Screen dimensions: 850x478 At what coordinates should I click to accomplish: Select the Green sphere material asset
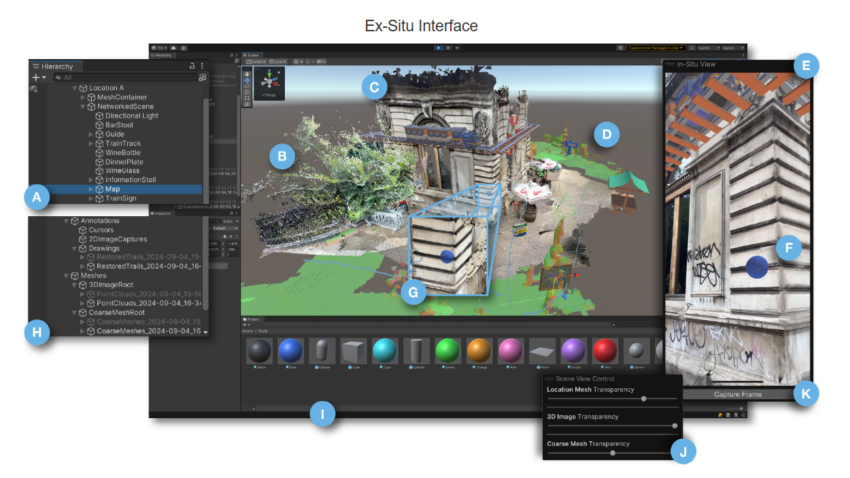pos(448,352)
